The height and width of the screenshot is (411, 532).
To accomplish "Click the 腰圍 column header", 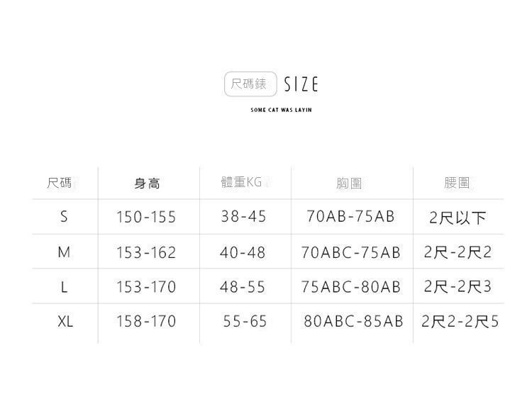I will coord(457,183).
